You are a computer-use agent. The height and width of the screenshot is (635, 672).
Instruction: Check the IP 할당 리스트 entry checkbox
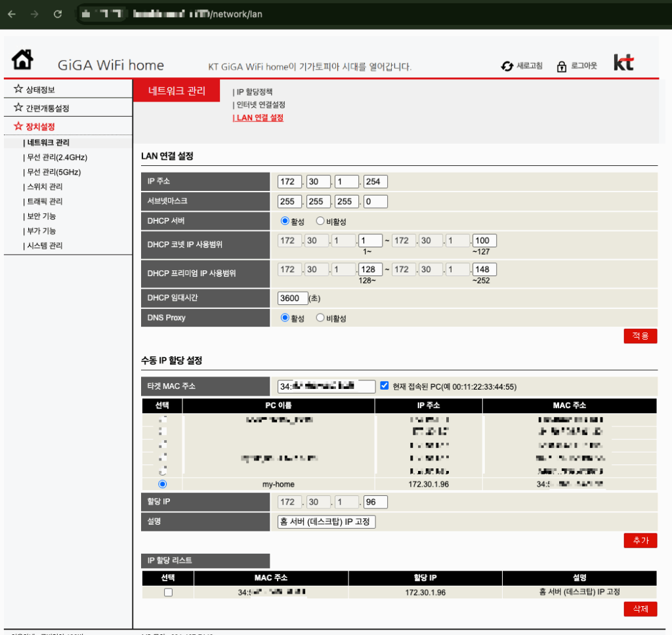[x=168, y=592]
